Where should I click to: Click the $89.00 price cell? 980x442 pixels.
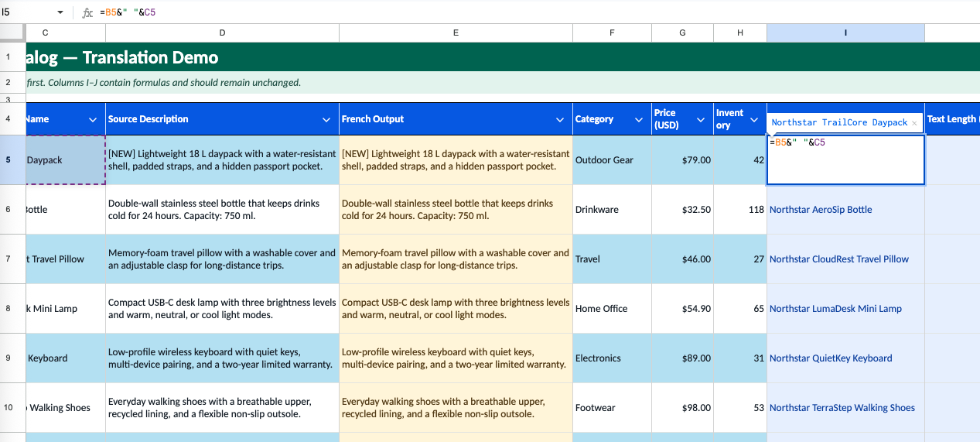(682, 358)
